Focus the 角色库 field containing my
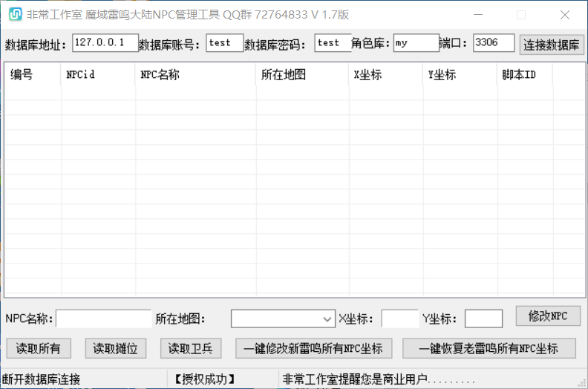Viewport: 588px width, 389px height. 416,43
